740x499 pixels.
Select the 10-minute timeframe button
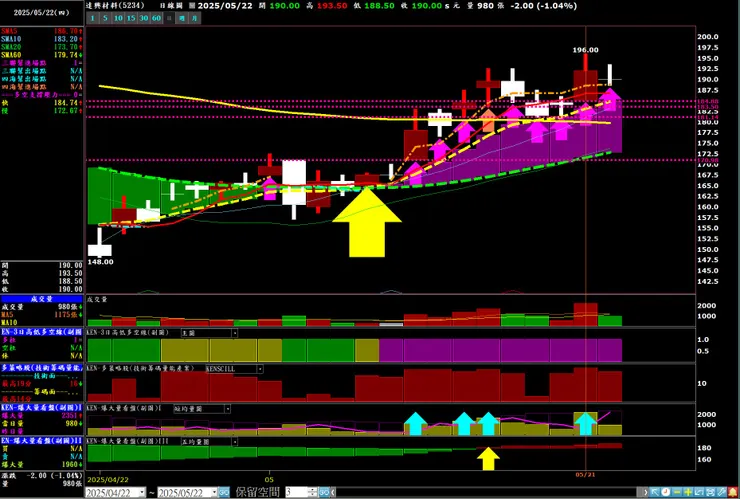118,18
